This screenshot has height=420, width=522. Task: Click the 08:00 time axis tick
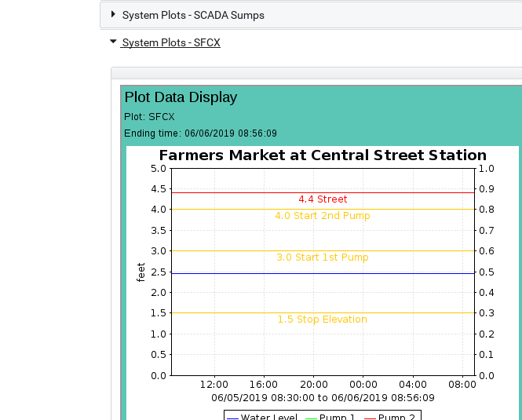[x=462, y=385]
